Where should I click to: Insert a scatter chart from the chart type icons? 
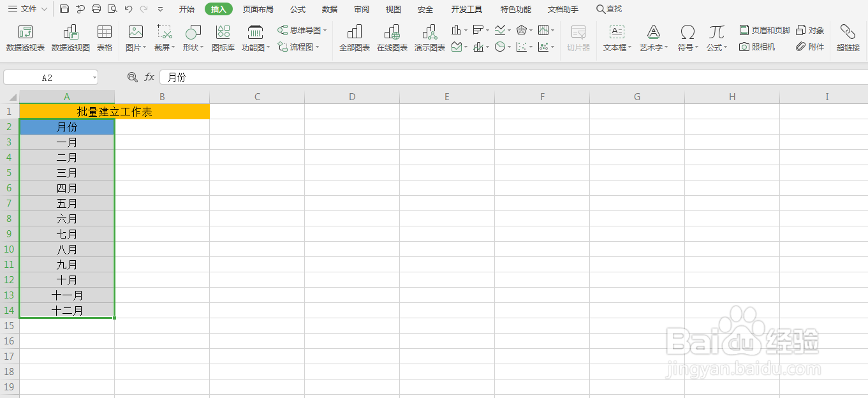tap(522, 47)
